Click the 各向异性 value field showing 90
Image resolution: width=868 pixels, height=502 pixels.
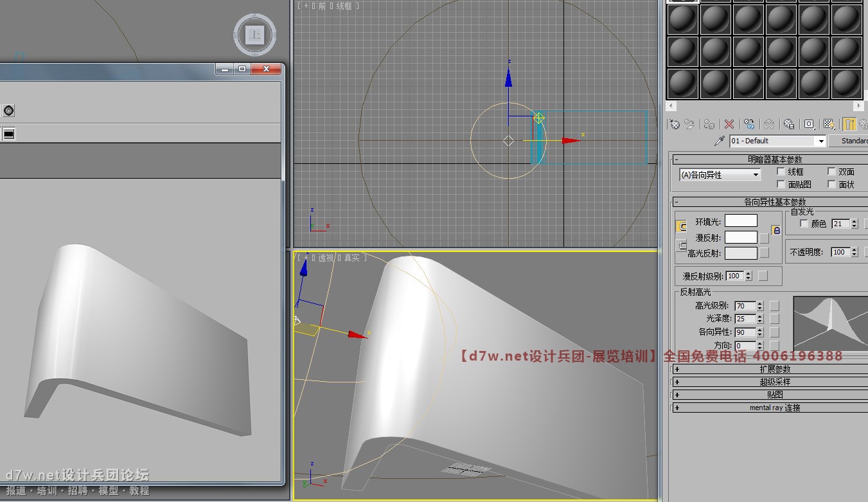pos(745,332)
